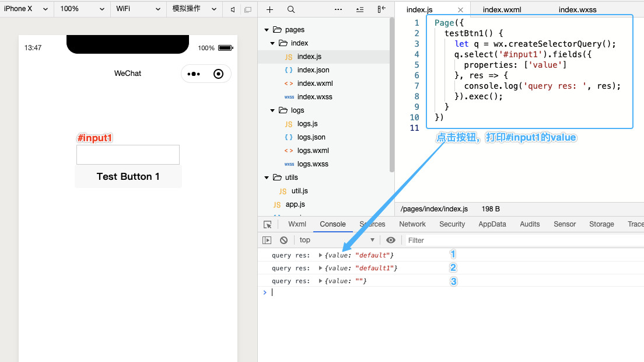This screenshot has width=644, height=362.
Task: Switch to the index.wxml editor tab
Action: (x=502, y=10)
